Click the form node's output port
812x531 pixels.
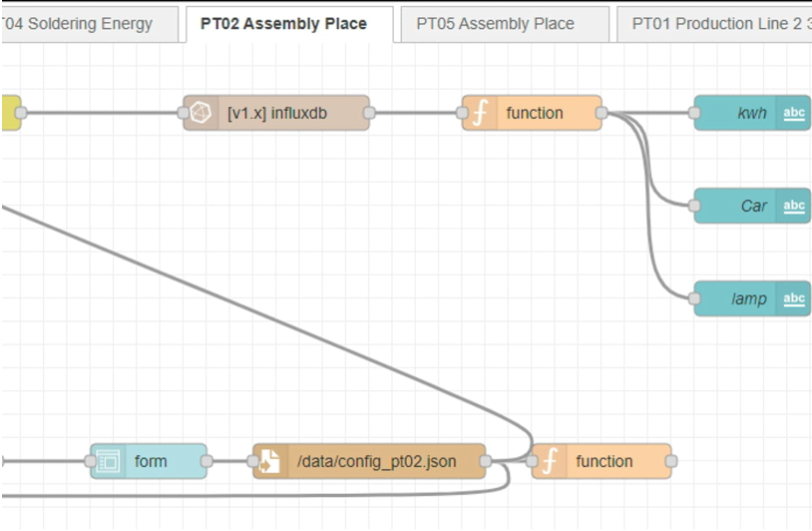[x=206, y=461]
